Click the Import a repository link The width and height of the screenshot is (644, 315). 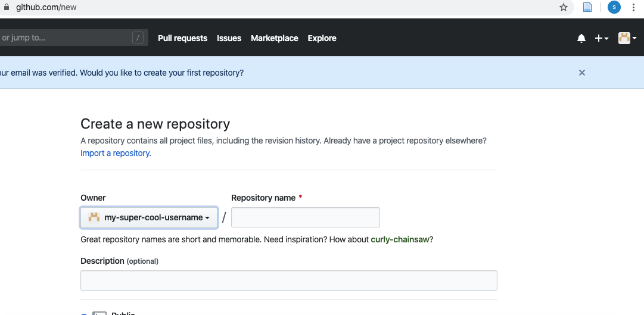click(x=116, y=153)
